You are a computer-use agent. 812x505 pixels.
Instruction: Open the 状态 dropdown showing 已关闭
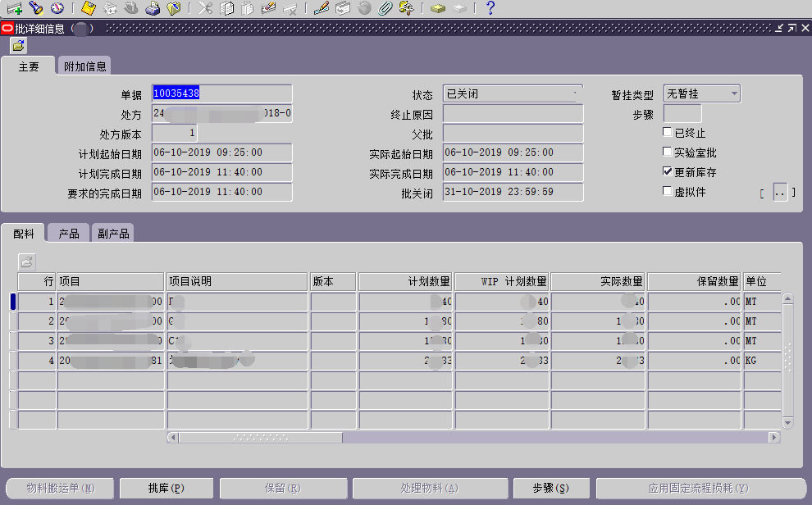point(513,93)
